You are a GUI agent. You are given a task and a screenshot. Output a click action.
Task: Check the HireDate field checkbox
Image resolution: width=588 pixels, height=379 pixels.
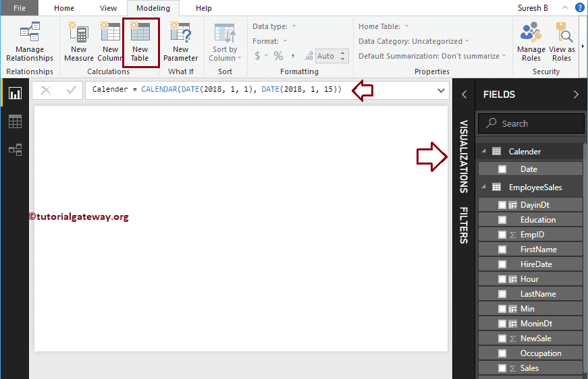[502, 264]
